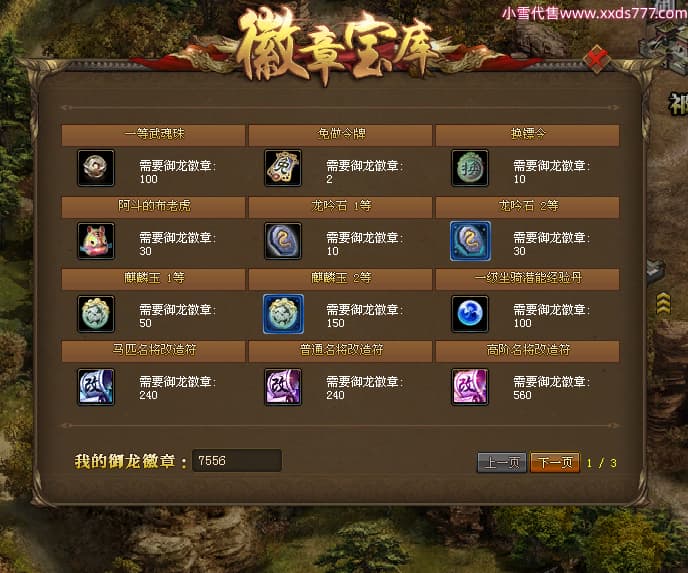Click the 龙吟石 1等 stone icon
Screen dimensions: 688x573
283,241
